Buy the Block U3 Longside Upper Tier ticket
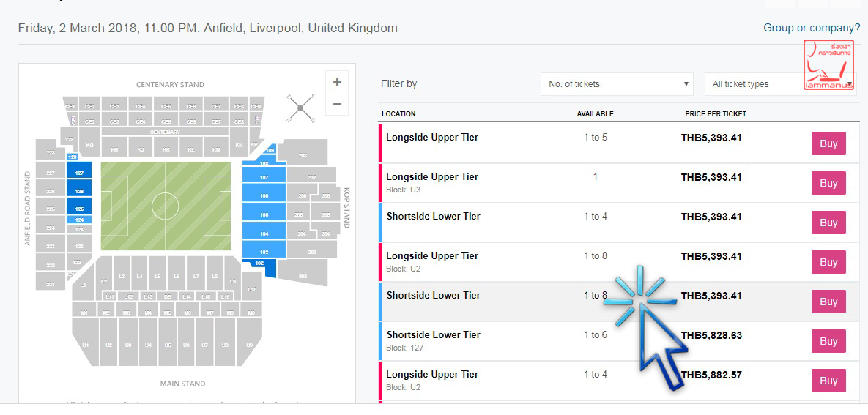868x415 pixels. 828,184
